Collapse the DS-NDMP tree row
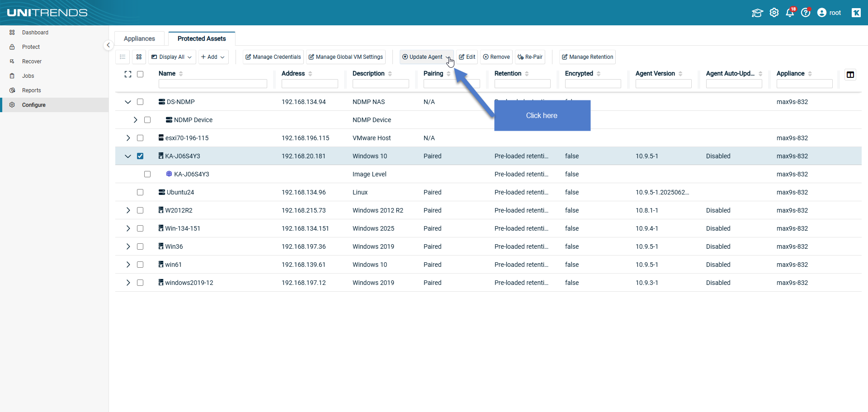The width and height of the screenshot is (868, 412). pyautogui.click(x=128, y=102)
